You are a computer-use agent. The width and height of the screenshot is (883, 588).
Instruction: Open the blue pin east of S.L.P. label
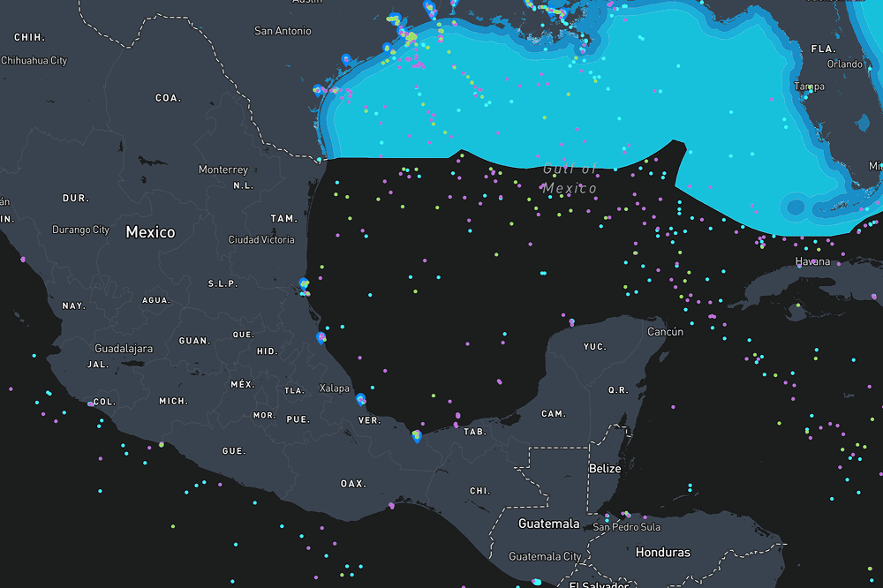[304, 285]
